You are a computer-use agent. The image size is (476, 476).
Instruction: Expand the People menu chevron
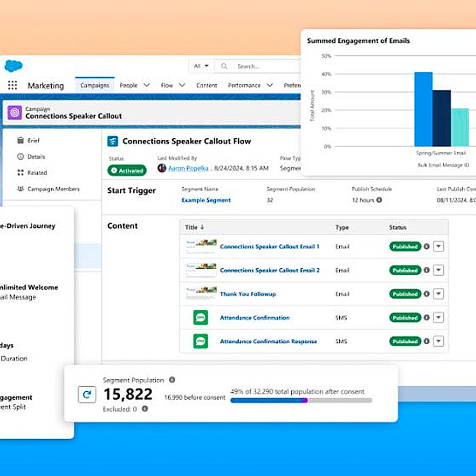click(x=147, y=85)
